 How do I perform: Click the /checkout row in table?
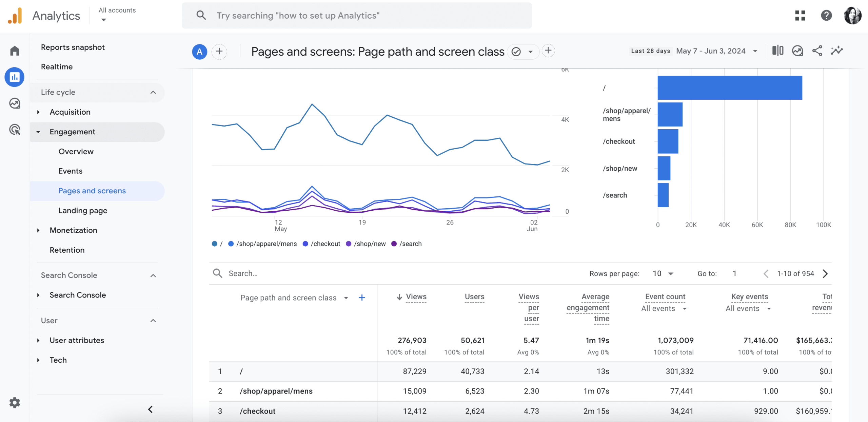[x=520, y=411]
